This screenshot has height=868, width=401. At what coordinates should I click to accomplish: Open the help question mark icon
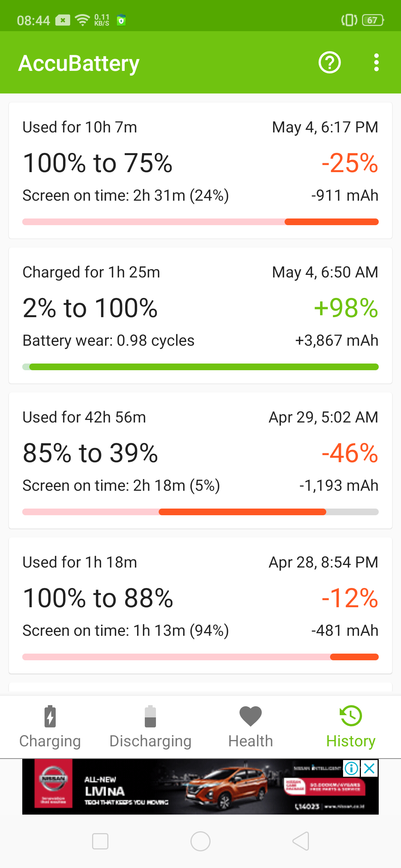[x=329, y=62]
